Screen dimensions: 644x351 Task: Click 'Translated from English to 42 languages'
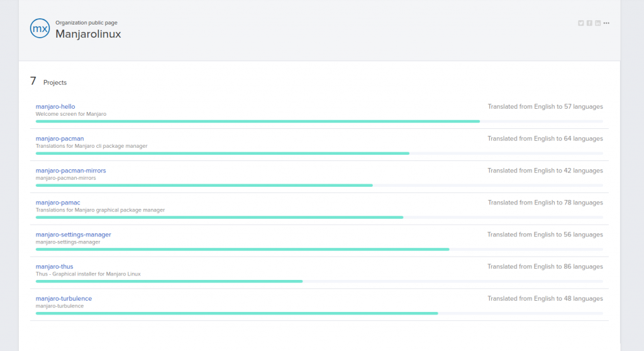545,170
